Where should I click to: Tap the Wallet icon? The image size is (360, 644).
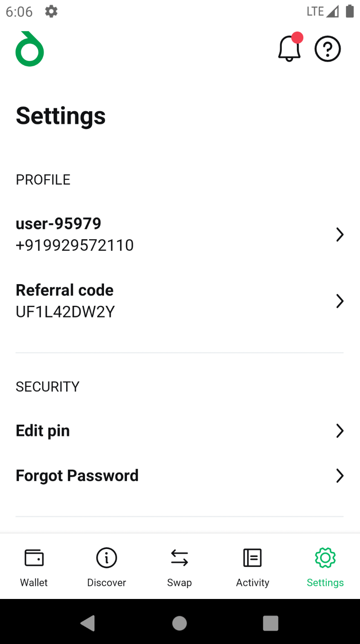pyautogui.click(x=34, y=558)
